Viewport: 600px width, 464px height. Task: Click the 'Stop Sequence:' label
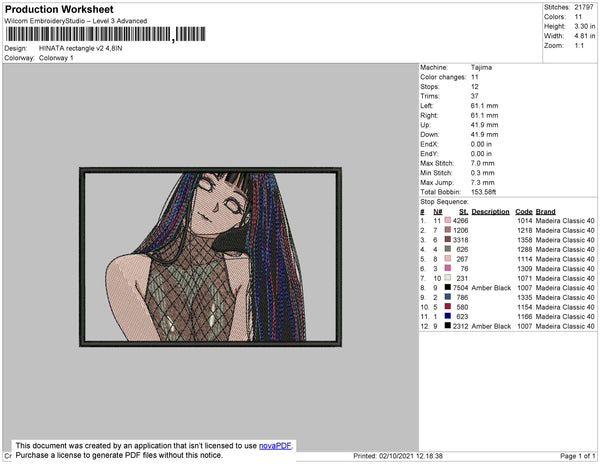pyautogui.click(x=444, y=202)
